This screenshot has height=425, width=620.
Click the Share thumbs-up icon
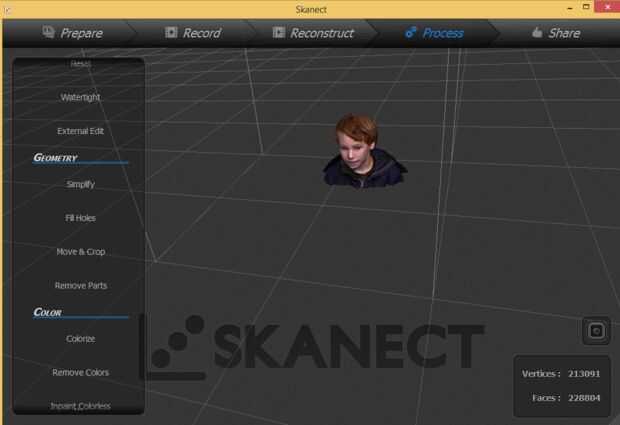pos(537,32)
